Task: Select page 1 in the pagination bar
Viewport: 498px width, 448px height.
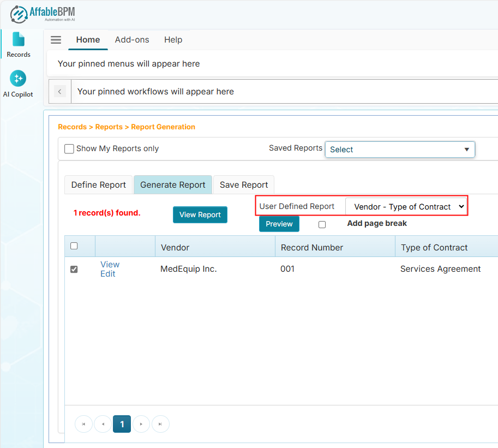Action: pos(122,424)
